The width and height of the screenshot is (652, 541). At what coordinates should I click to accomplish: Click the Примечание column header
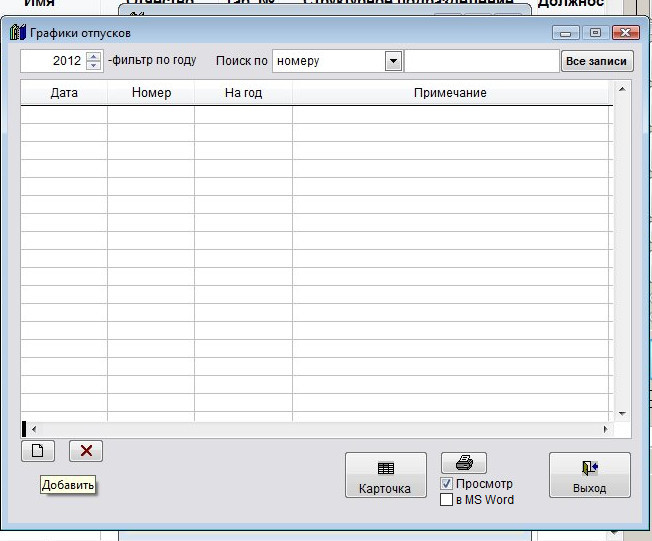click(450, 92)
